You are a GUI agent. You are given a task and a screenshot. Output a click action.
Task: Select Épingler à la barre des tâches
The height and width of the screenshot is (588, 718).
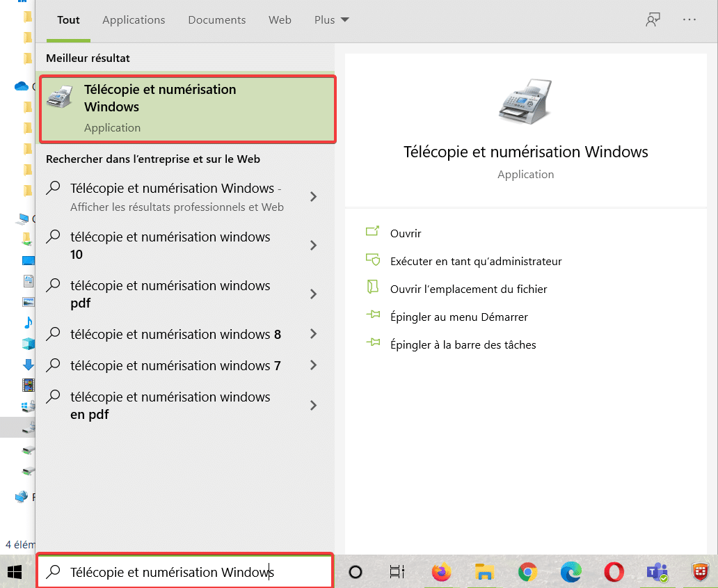click(463, 345)
